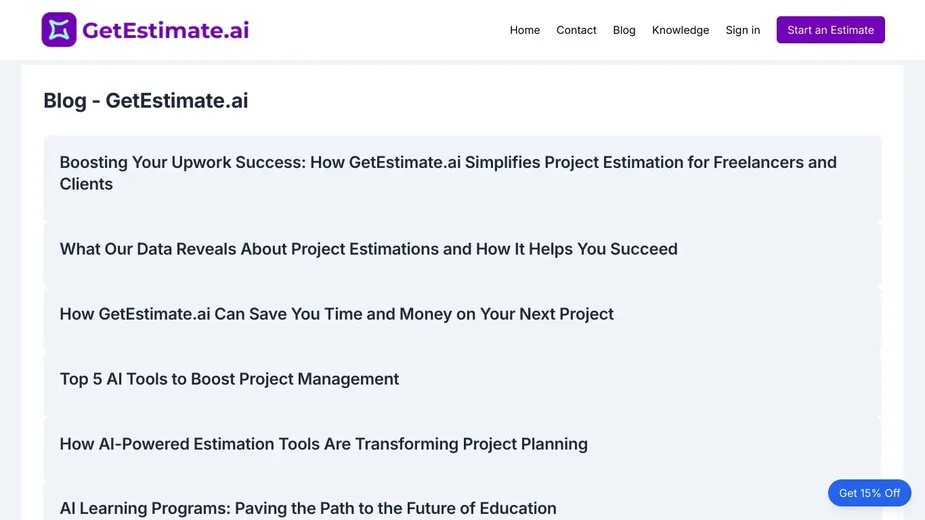
Task: Select Blog in the navigation bar
Action: tap(624, 30)
